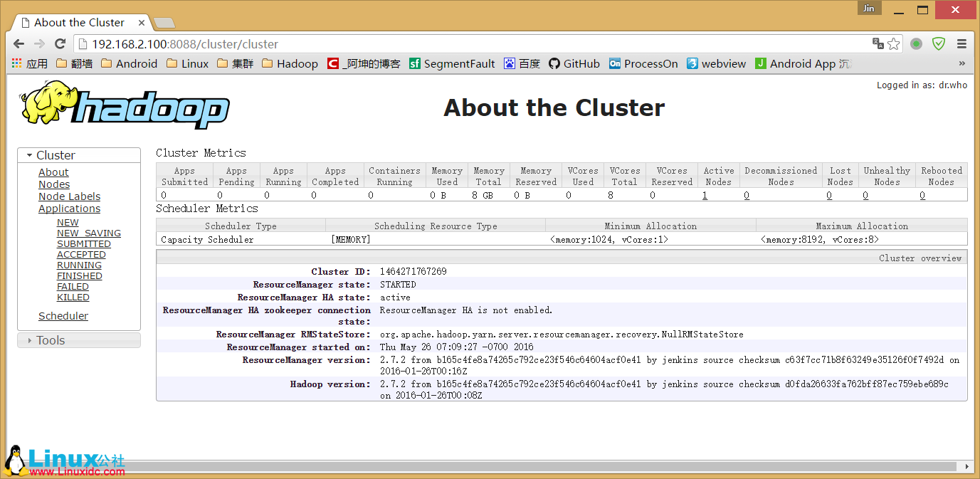Open the GitHub bookmark
The width and height of the screenshot is (980, 479).
pos(574,63)
